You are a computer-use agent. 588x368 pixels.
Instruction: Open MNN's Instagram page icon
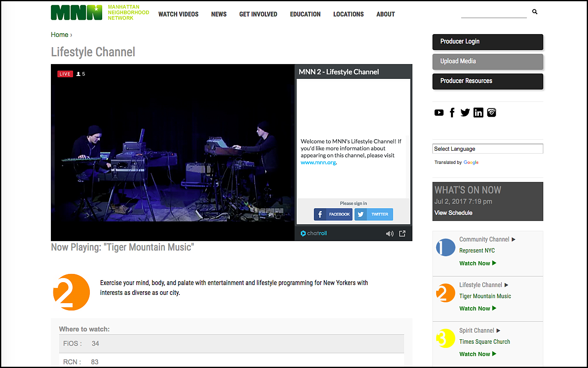(x=492, y=113)
